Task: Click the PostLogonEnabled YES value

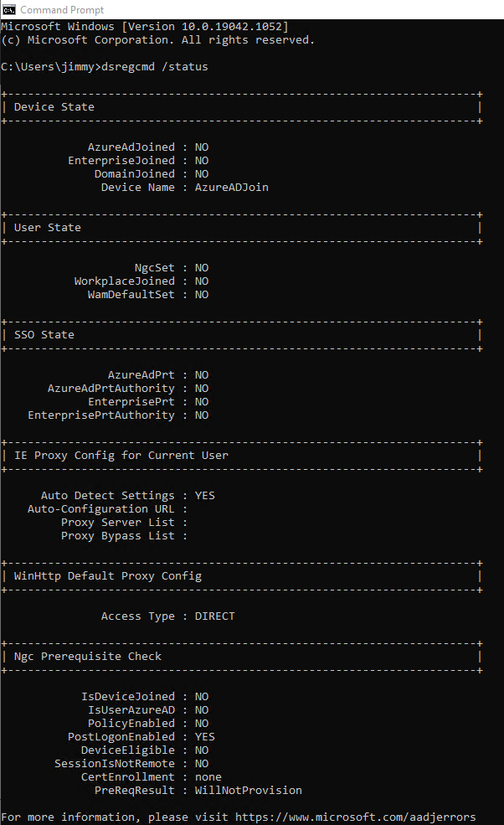Action: click(204, 736)
